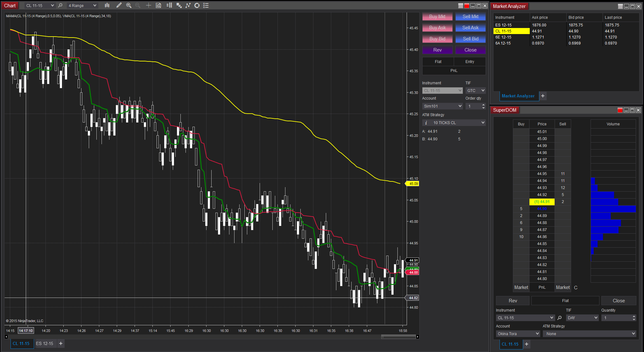
Task: Click the Sell Market button in SuperDOM
Action: coord(563,287)
